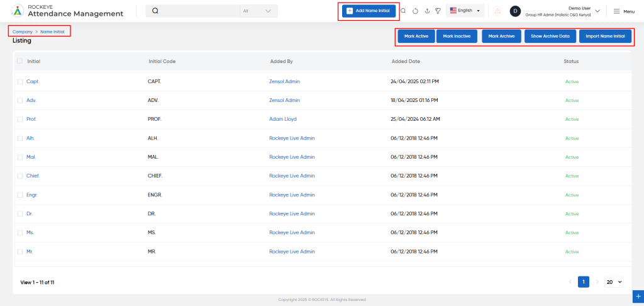Click Show Archive Data button
The height and width of the screenshot is (306, 644).
(x=550, y=36)
